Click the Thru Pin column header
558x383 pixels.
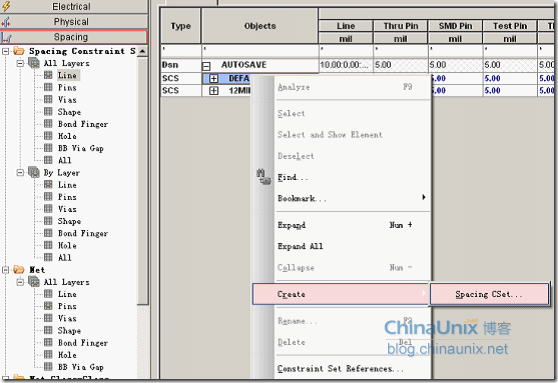401,26
